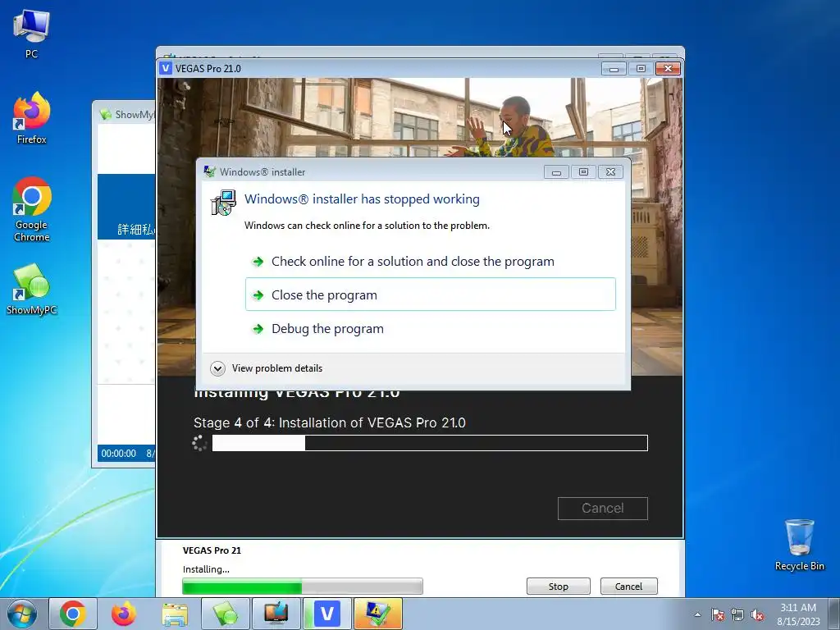The width and height of the screenshot is (840, 630).
Task: Click the Stop button in VEGAS Pro 21 downloader
Action: click(558, 586)
